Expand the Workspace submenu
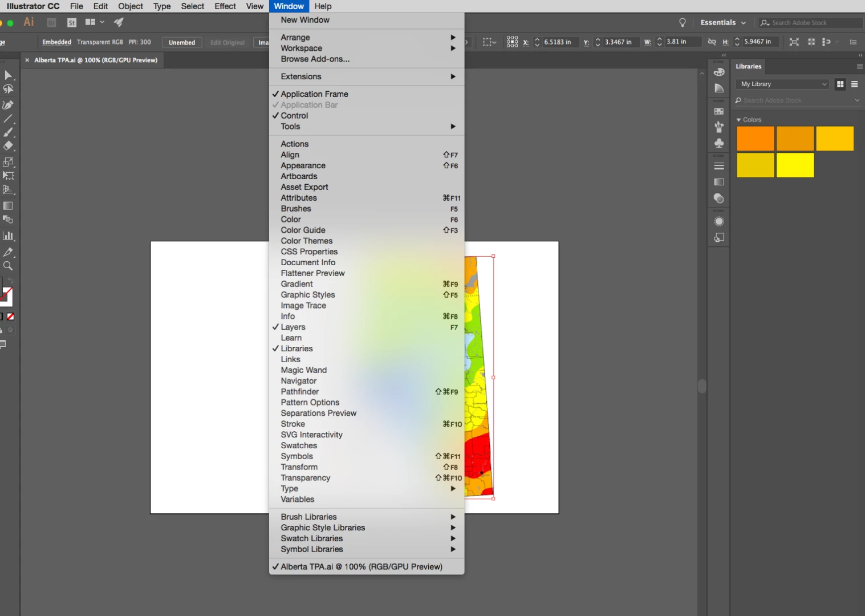This screenshot has width=865, height=616. 367,48
